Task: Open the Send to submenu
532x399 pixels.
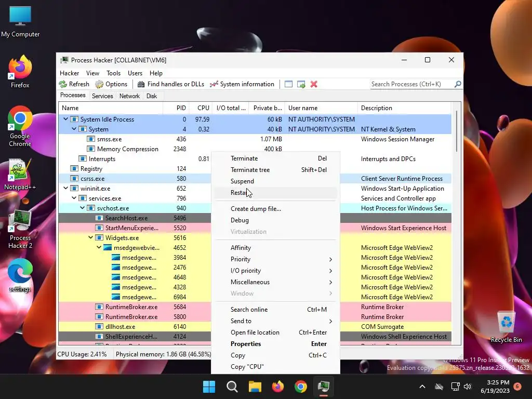Action: pyautogui.click(x=275, y=321)
